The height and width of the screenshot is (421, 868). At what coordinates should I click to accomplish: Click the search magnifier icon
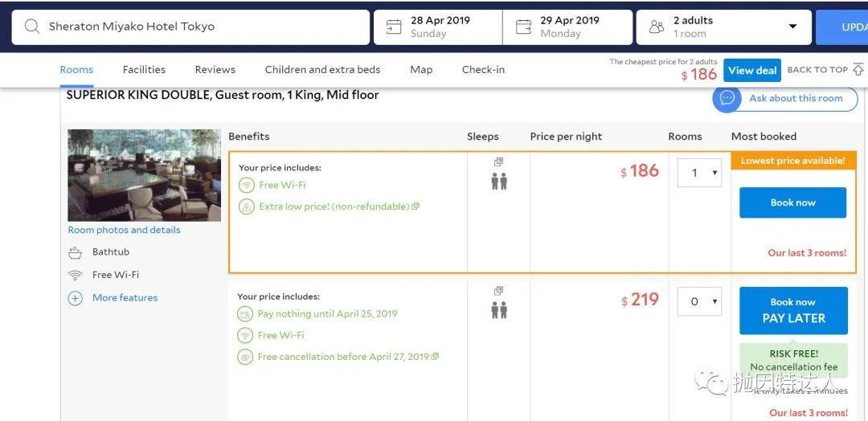32,27
